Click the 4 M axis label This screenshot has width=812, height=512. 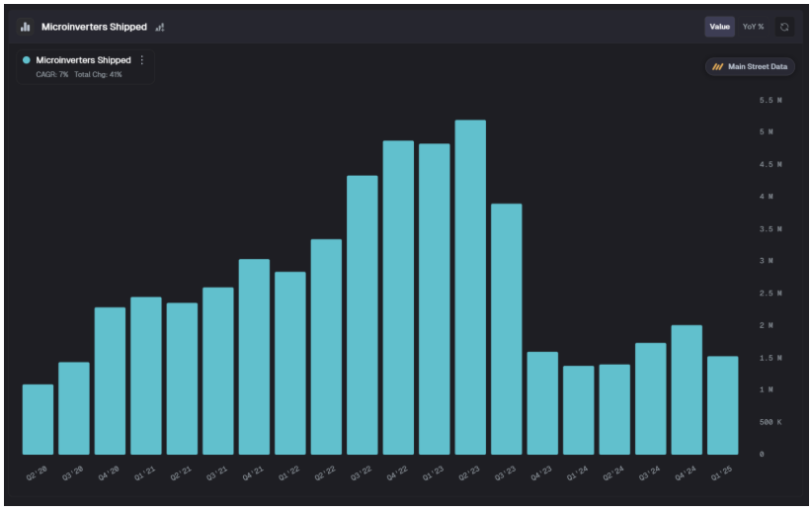tap(766, 197)
